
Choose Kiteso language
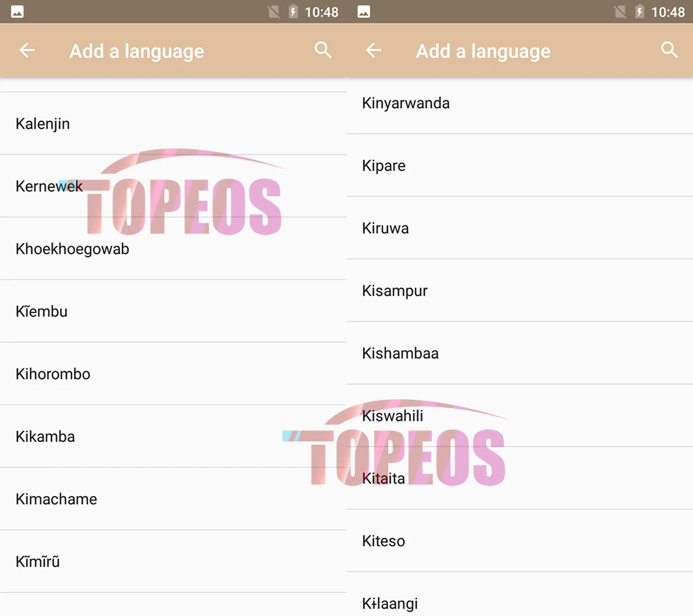click(x=520, y=540)
